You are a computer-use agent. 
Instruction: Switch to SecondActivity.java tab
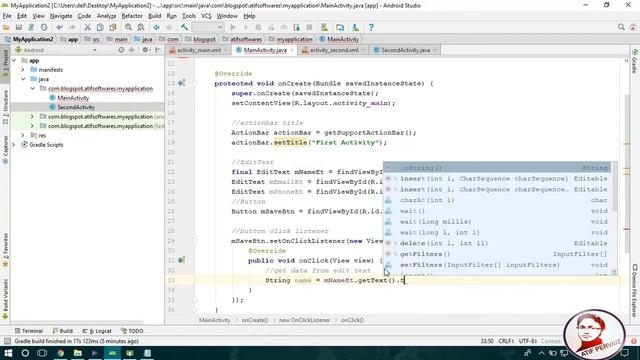(405, 50)
